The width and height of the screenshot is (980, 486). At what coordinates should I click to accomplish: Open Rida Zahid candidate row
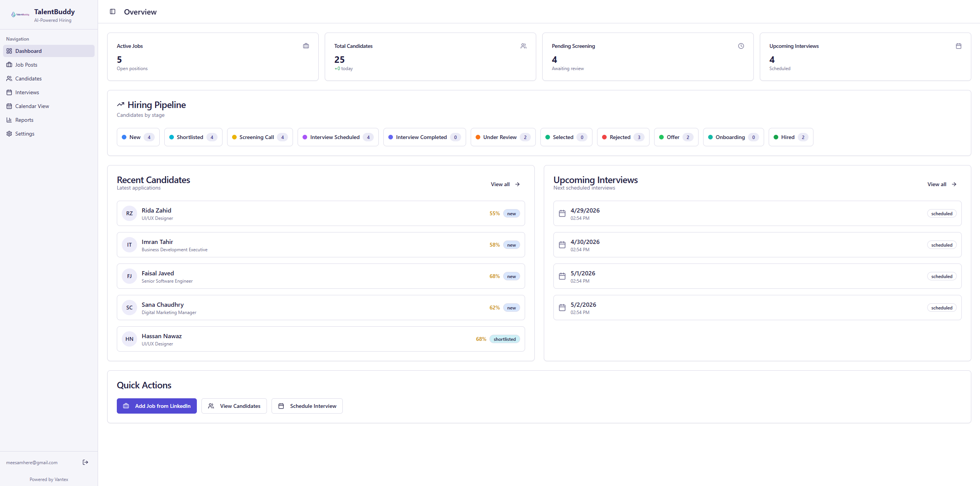(x=321, y=213)
